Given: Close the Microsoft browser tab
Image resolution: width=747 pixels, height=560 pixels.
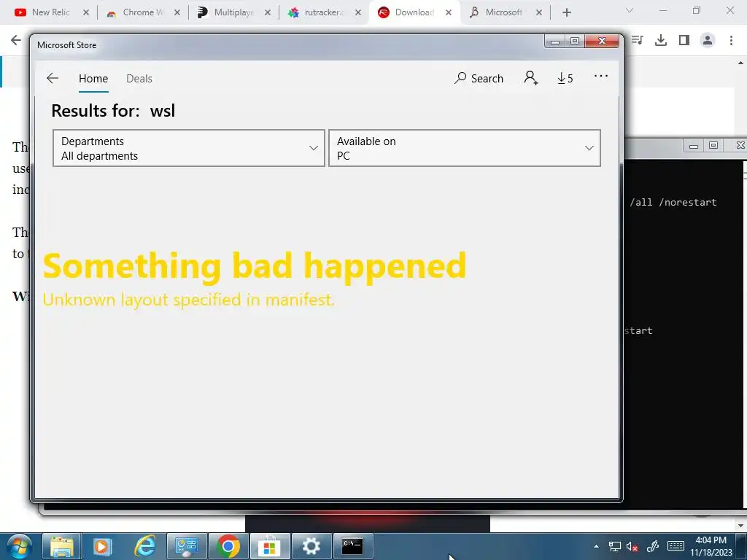Looking at the screenshot, I should point(539,12).
